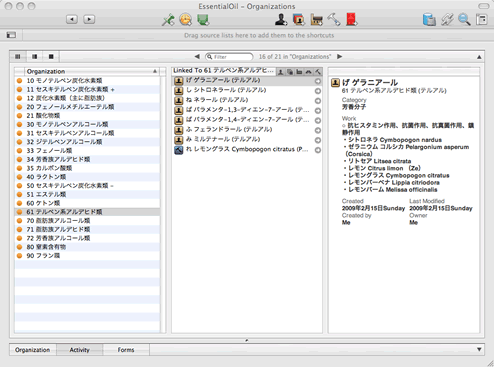Select linked contact ミルテナール (テルアル)
Viewport: 494px width, 367px height.
tap(247, 139)
